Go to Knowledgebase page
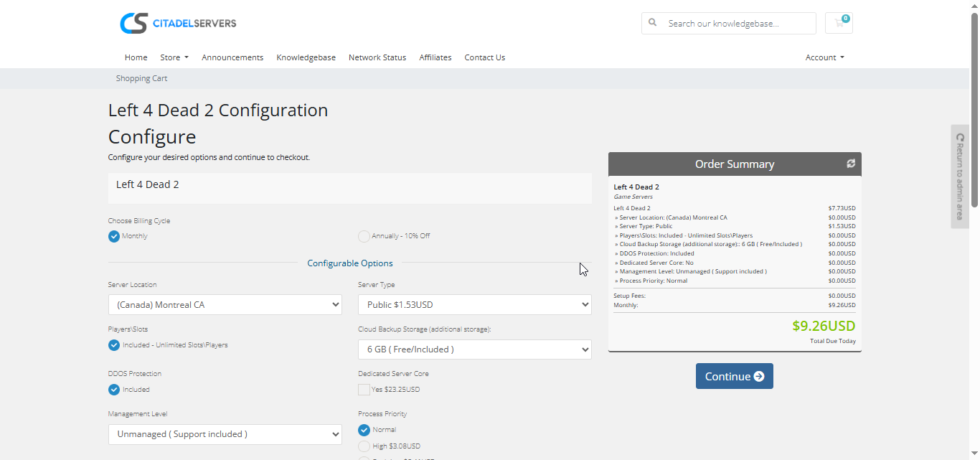This screenshot has width=980, height=460. click(306, 57)
